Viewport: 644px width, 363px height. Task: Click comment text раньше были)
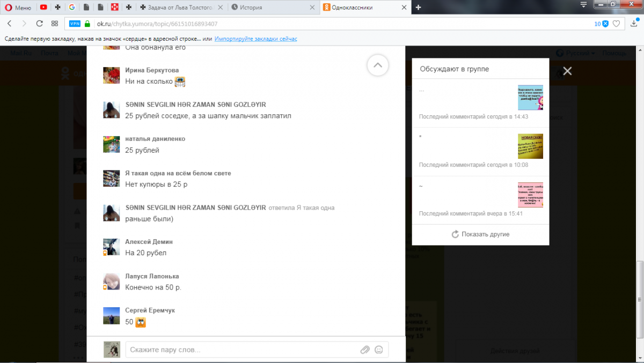click(149, 219)
